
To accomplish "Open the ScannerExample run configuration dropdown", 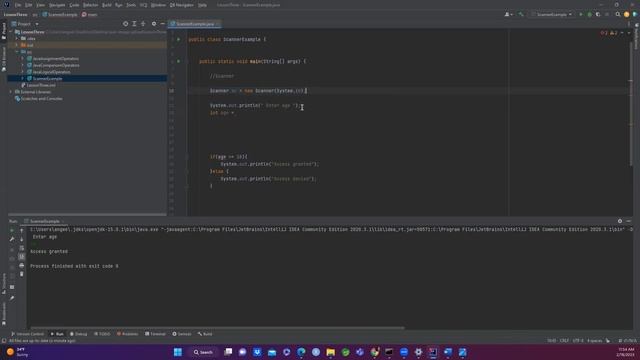I will coord(551,14).
